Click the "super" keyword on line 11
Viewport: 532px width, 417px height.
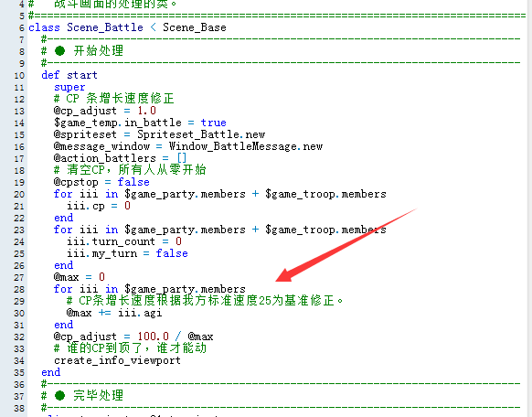(x=69, y=87)
